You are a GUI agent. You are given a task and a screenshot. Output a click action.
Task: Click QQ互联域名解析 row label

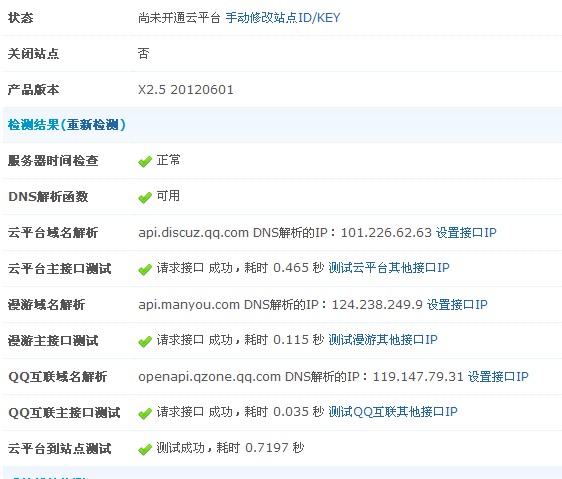pos(57,377)
